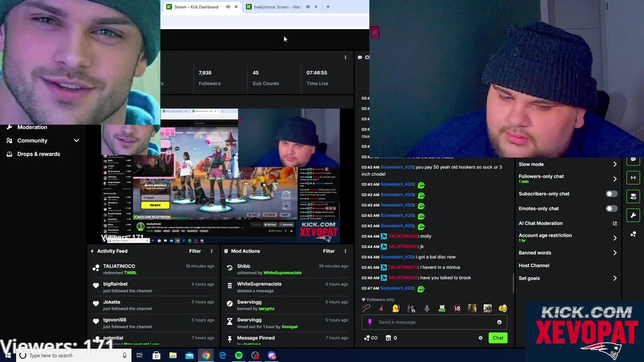Mute the baabybrook Stream browser tab
The width and height of the screenshot is (644, 362).
point(307,7)
